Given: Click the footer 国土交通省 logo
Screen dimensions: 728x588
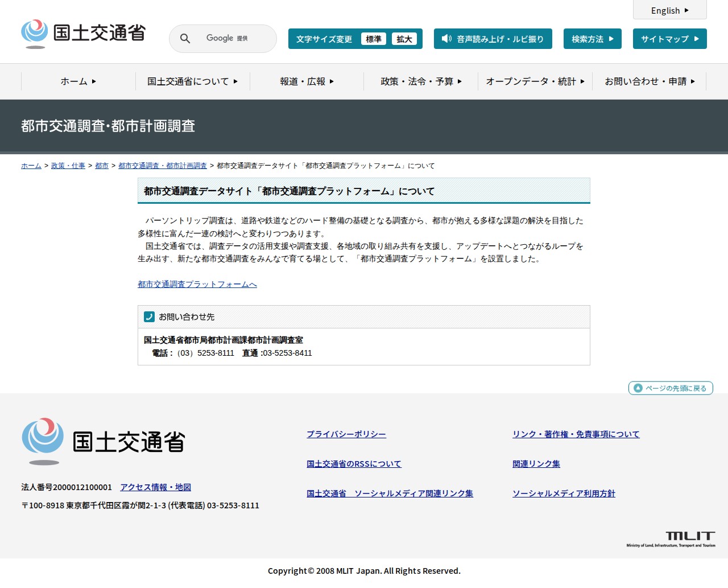Looking at the screenshot, I should click(103, 442).
